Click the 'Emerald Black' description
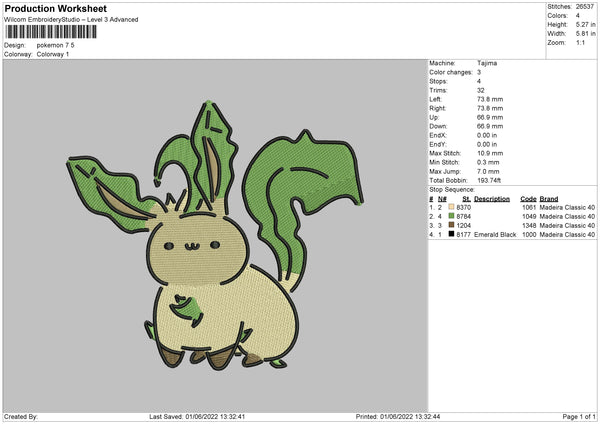The image size is (600, 424). [x=495, y=234]
